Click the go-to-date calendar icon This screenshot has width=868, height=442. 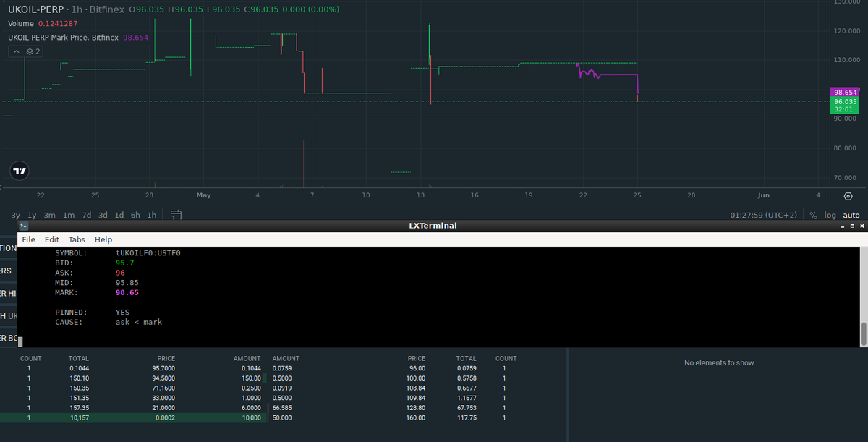point(176,215)
